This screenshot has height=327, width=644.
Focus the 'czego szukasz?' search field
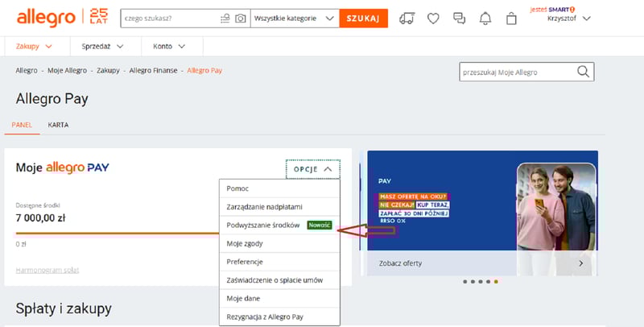[169, 18]
